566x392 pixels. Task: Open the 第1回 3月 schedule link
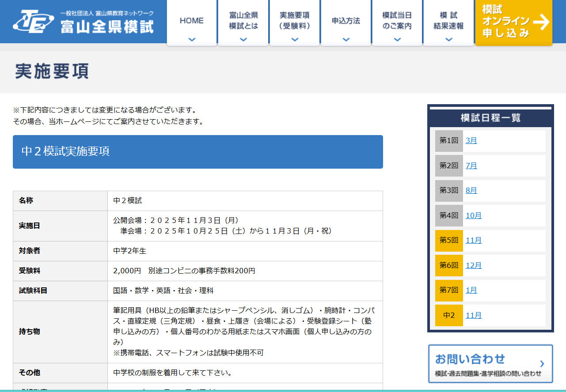[471, 141]
